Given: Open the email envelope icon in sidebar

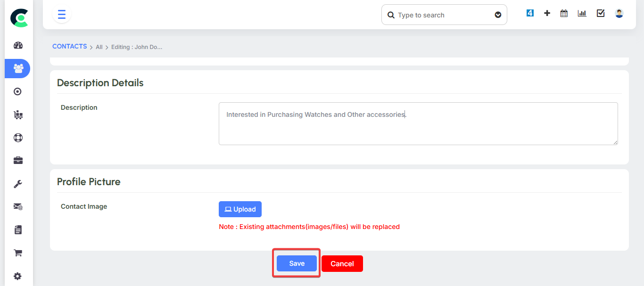Looking at the screenshot, I should tap(18, 207).
